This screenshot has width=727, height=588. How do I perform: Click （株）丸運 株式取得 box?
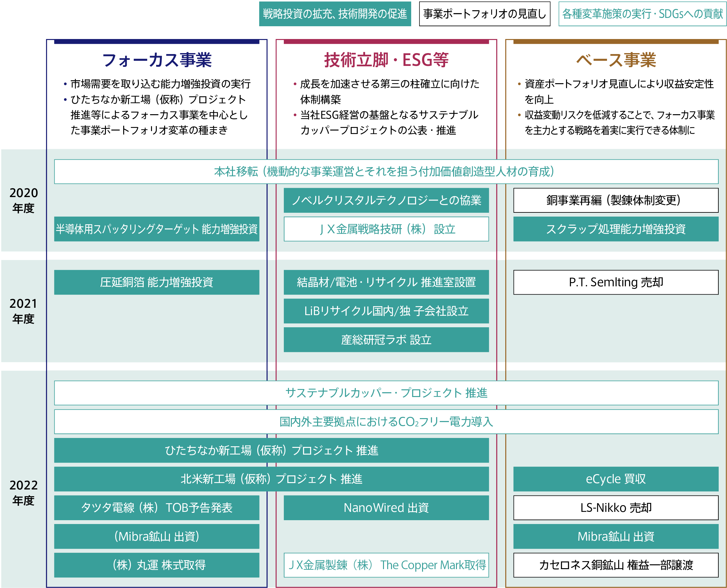(x=157, y=565)
